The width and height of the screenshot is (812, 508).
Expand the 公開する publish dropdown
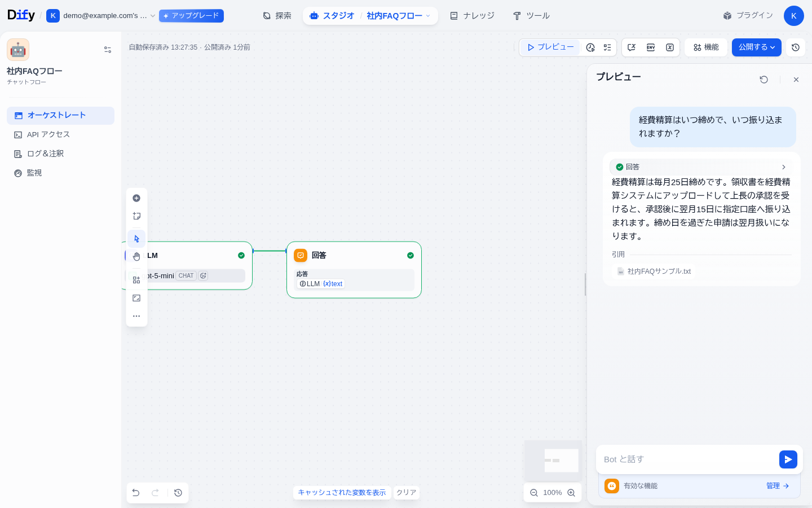click(x=757, y=47)
